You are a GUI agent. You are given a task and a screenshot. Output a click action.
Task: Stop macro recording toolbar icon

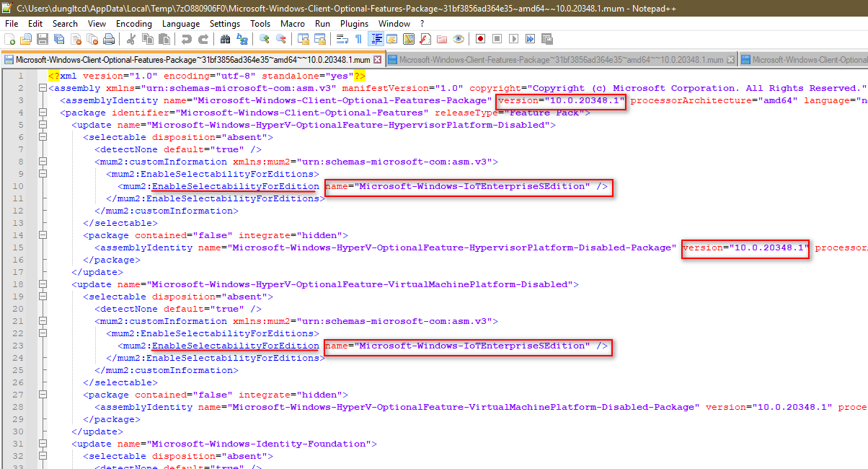point(497,38)
